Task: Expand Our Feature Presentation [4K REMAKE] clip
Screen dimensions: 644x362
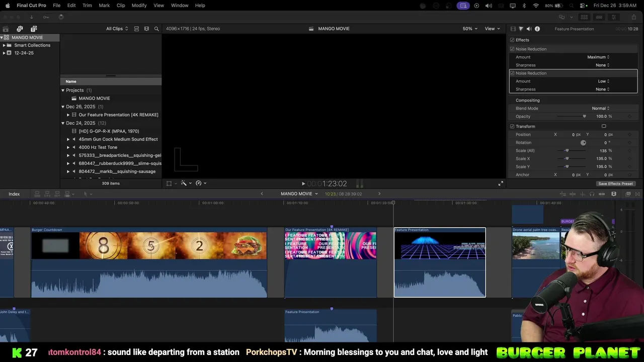Action: point(68,115)
